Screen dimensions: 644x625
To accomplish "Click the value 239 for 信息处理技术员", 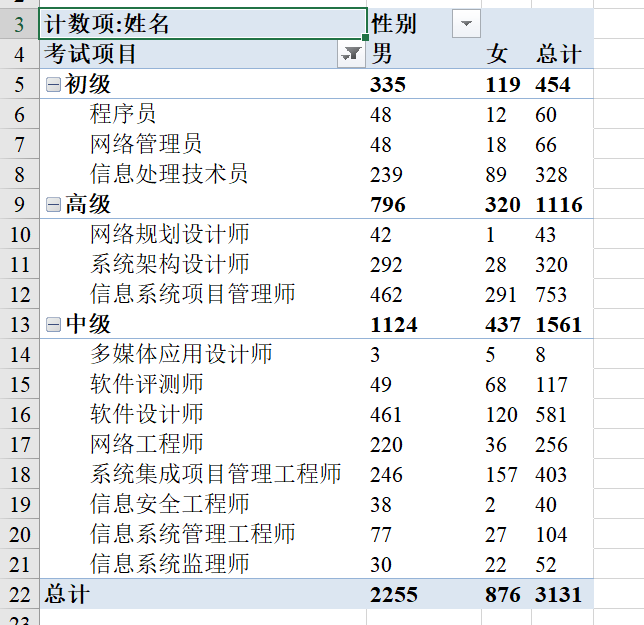I will tap(386, 175).
